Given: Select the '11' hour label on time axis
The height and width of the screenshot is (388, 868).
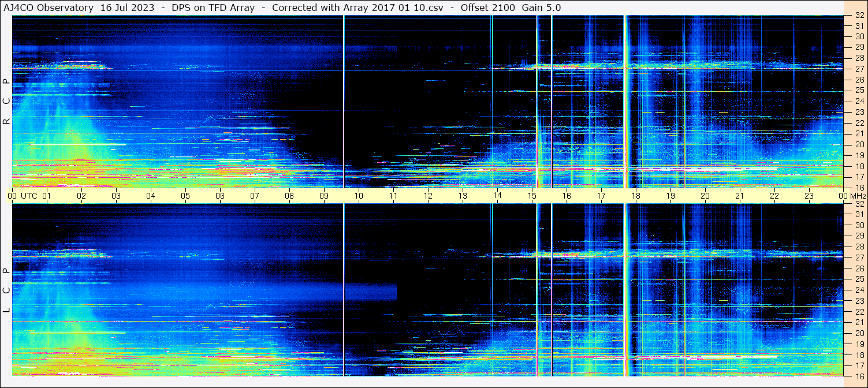Looking at the screenshot, I should 393,196.
